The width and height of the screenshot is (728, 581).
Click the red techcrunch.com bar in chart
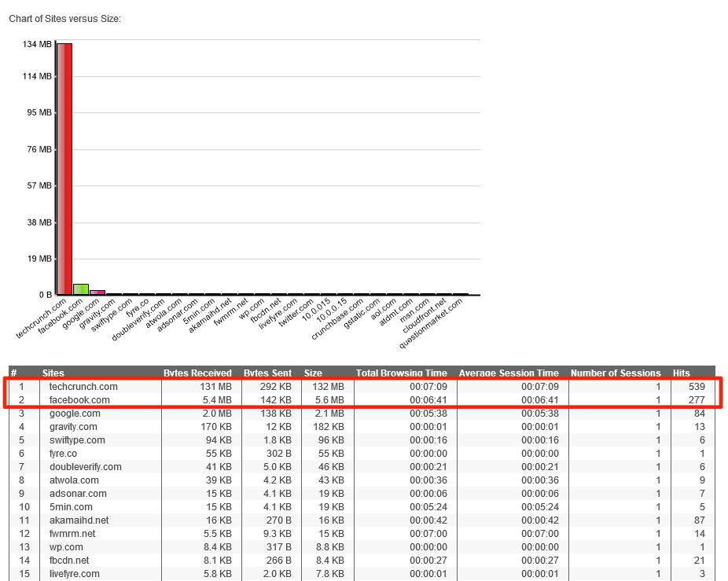pyautogui.click(x=64, y=169)
